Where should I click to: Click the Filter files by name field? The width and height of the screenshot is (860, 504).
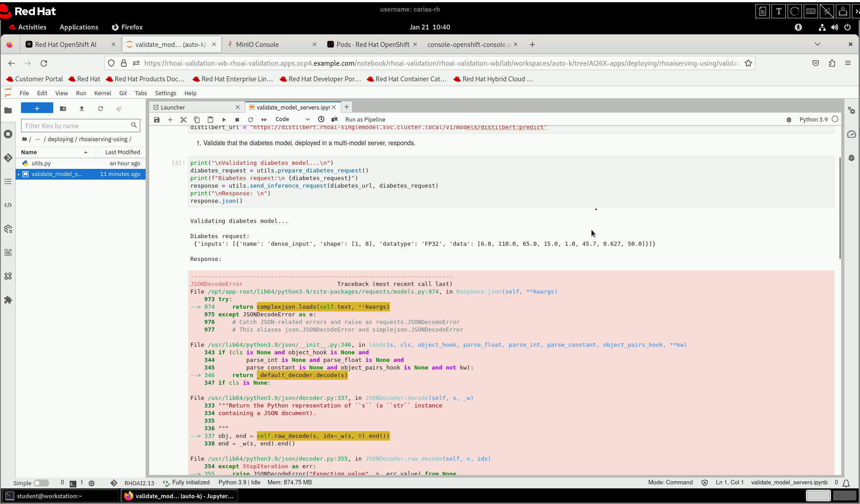tap(77, 126)
